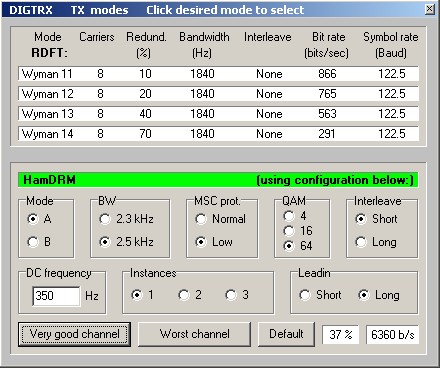Click the green HamDRM configuration bar
Screen dimensions: 440x368
click(x=218, y=180)
